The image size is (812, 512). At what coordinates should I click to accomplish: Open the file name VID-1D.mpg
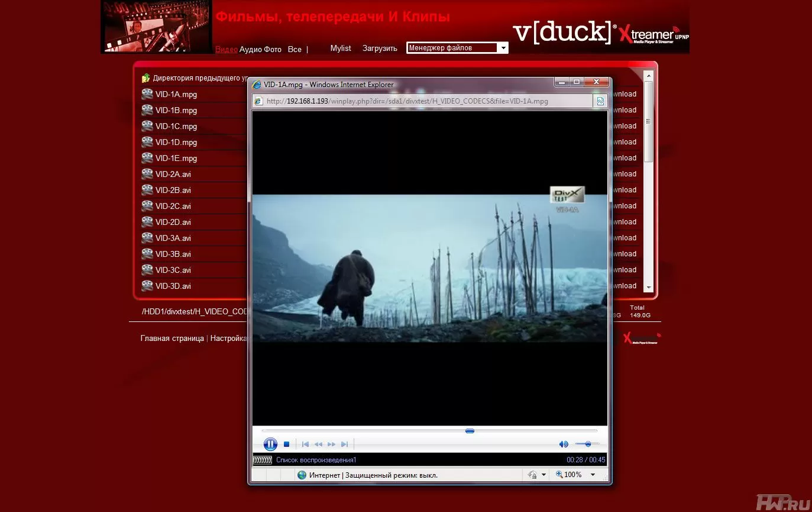click(176, 143)
